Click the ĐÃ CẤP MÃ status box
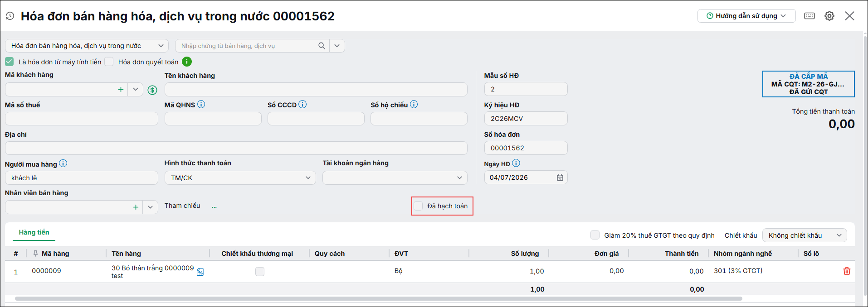The width and height of the screenshot is (868, 307). coord(809,84)
